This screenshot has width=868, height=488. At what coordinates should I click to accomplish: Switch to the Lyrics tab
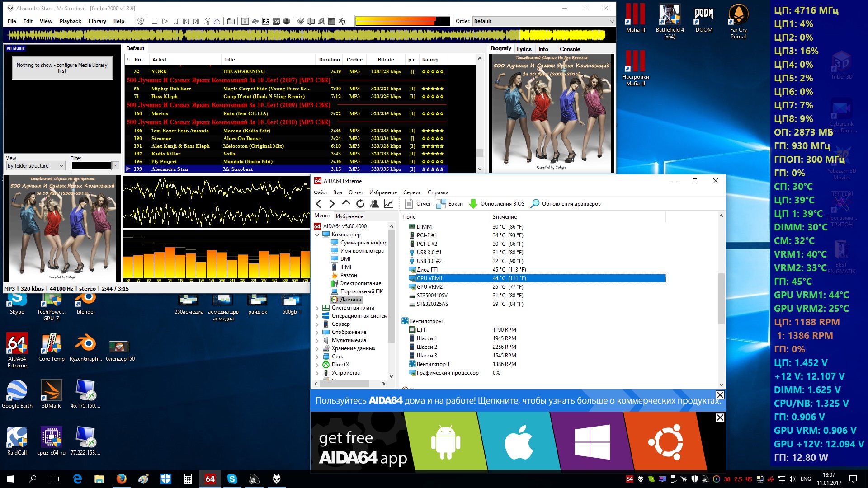(x=524, y=49)
